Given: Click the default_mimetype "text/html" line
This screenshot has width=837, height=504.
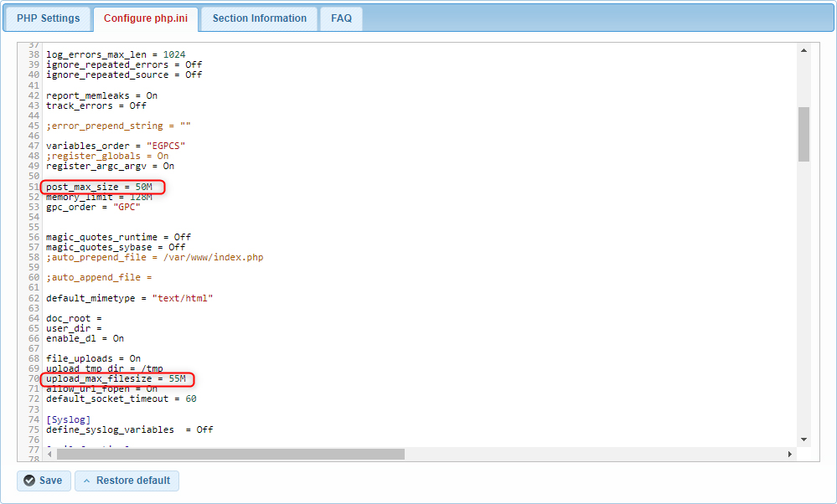Looking at the screenshot, I should pos(129,298).
